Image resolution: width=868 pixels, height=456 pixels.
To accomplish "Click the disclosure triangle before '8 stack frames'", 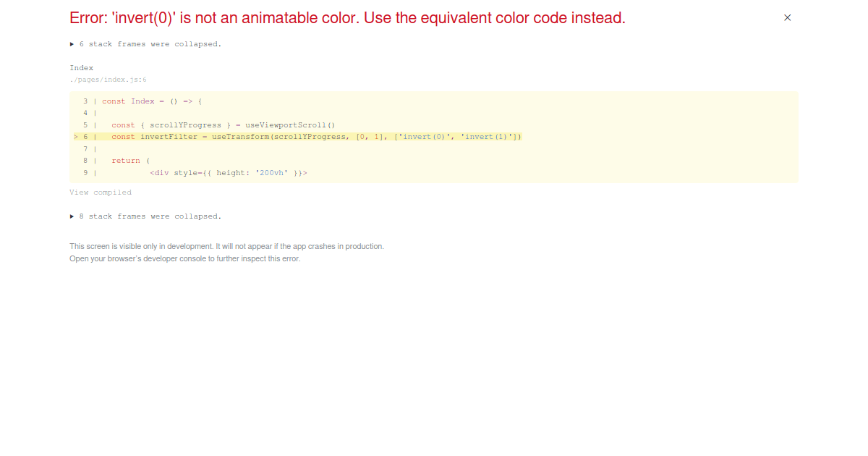I will (x=72, y=216).
